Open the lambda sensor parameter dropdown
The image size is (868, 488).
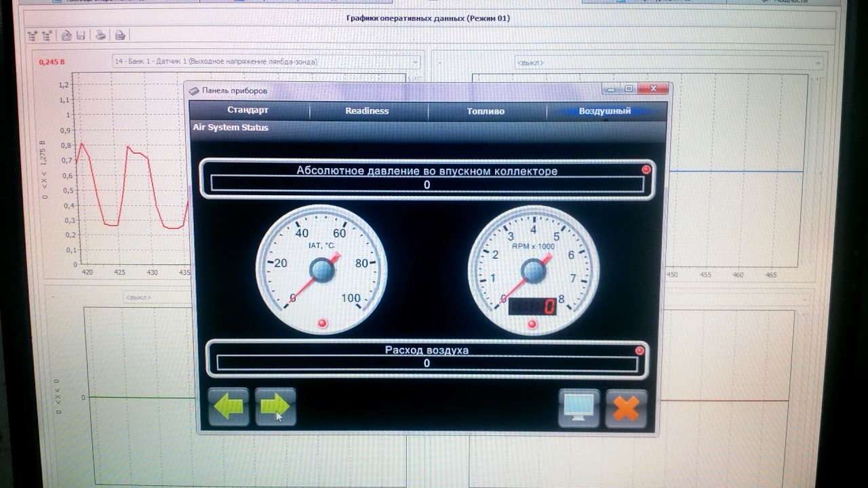[x=266, y=62]
